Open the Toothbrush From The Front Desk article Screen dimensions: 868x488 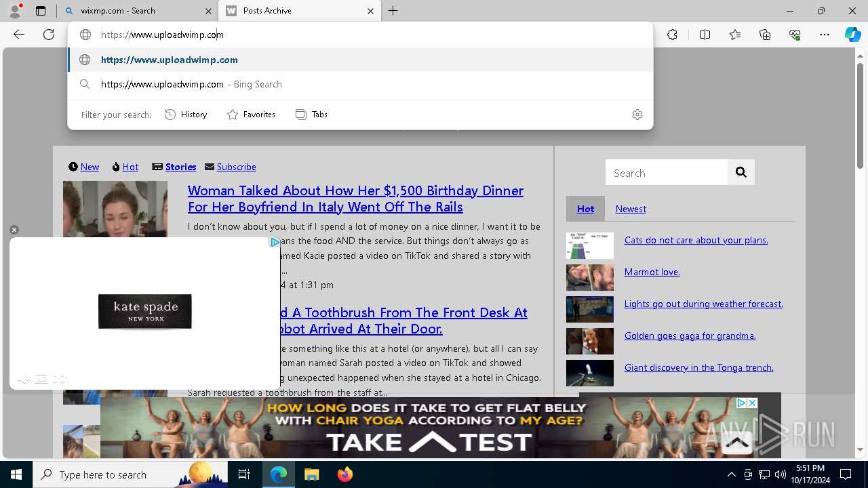click(403, 321)
